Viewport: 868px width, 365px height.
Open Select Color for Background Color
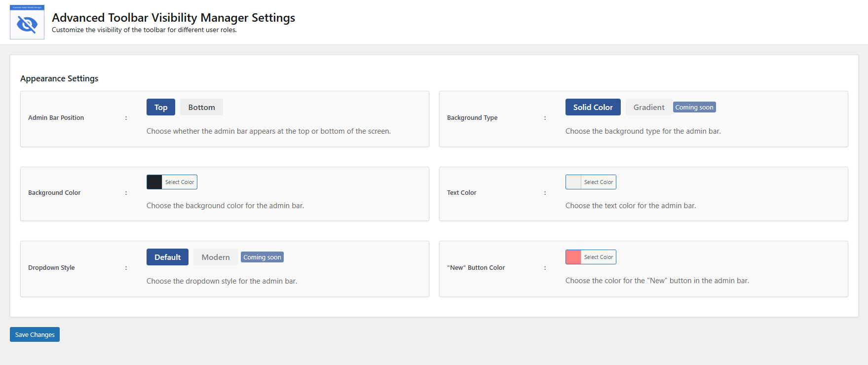(x=180, y=182)
